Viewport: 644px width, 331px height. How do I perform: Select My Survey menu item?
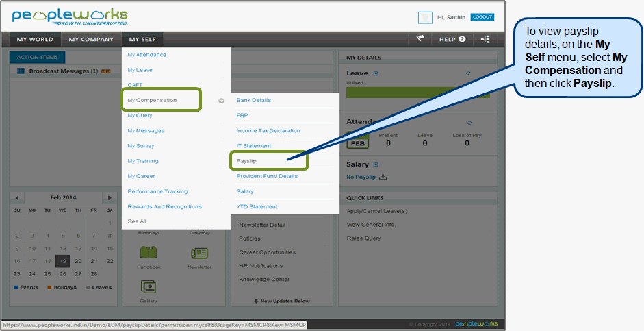141,146
